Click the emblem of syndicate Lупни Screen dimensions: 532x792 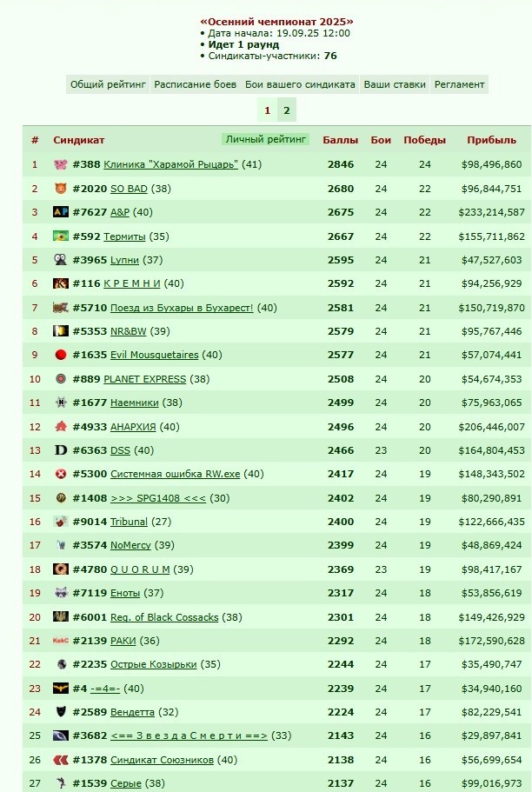(61, 260)
